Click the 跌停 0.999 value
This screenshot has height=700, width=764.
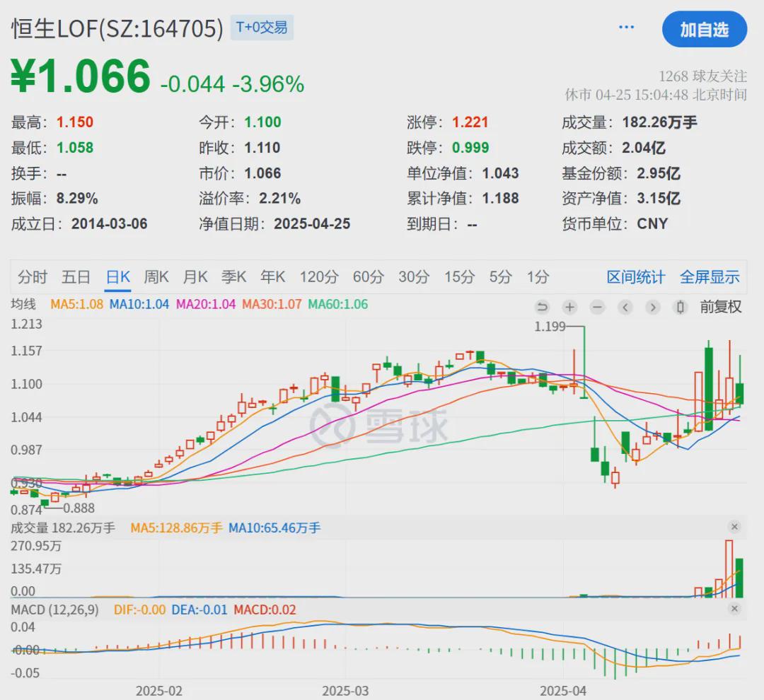[x=470, y=148]
